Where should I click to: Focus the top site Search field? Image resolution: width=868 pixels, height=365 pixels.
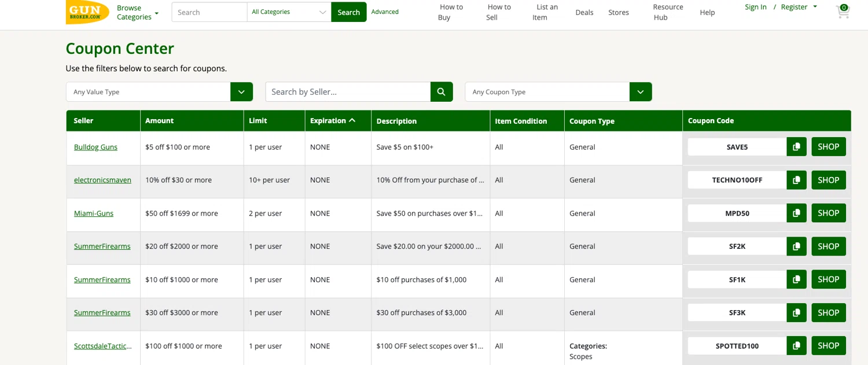[x=209, y=12]
